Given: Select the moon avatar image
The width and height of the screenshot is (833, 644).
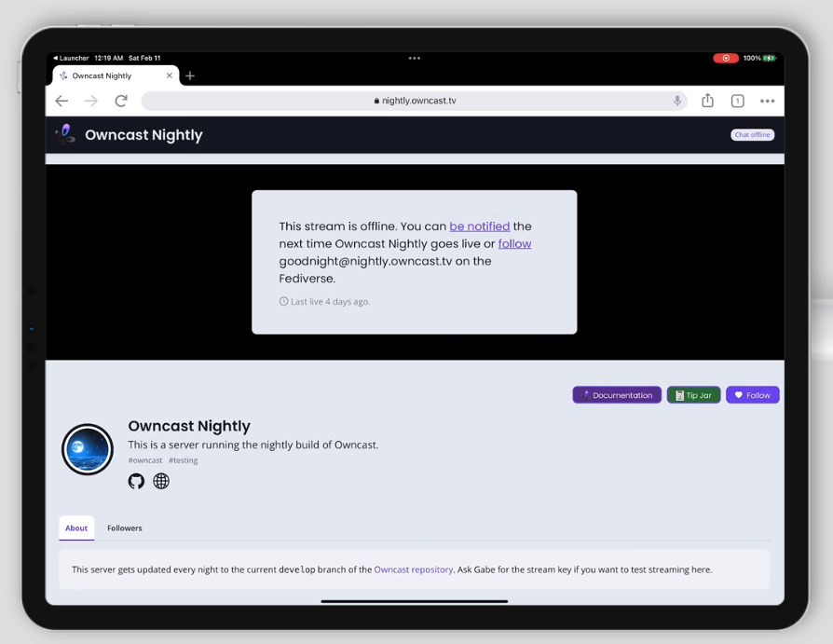Looking at the screenshot, I should [x=87, y=449].
